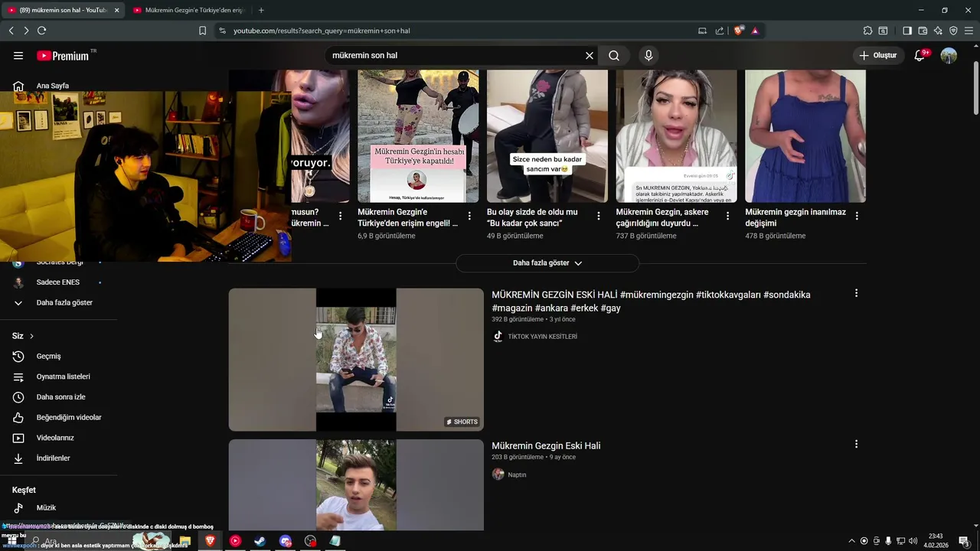This screenshot has height=551, width=980.
Task: Open the Türkiye'den erişim engeli short thumbnail
Action: (418, 136)
